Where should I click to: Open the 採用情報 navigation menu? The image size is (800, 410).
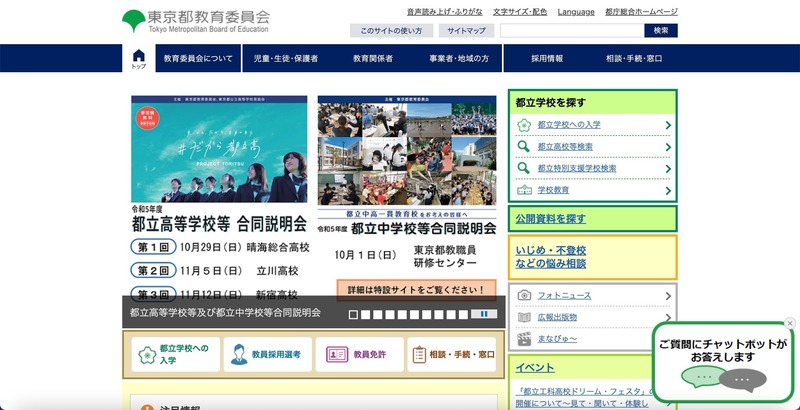(547, 59)
